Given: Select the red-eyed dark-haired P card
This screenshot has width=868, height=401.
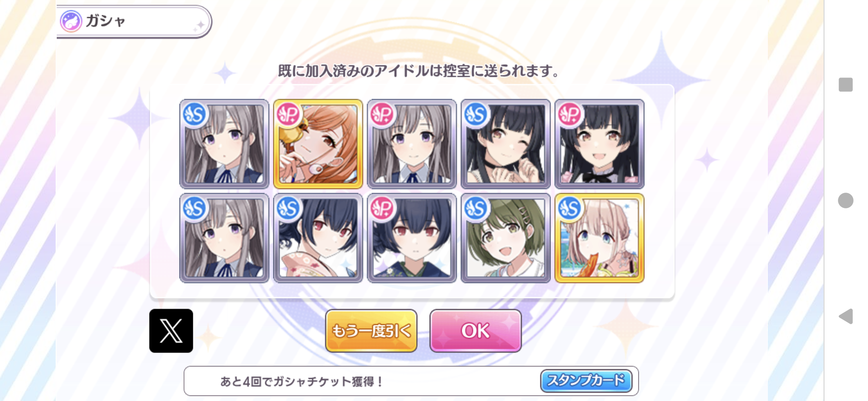Looking at the screenshot, I should point(412,238).
